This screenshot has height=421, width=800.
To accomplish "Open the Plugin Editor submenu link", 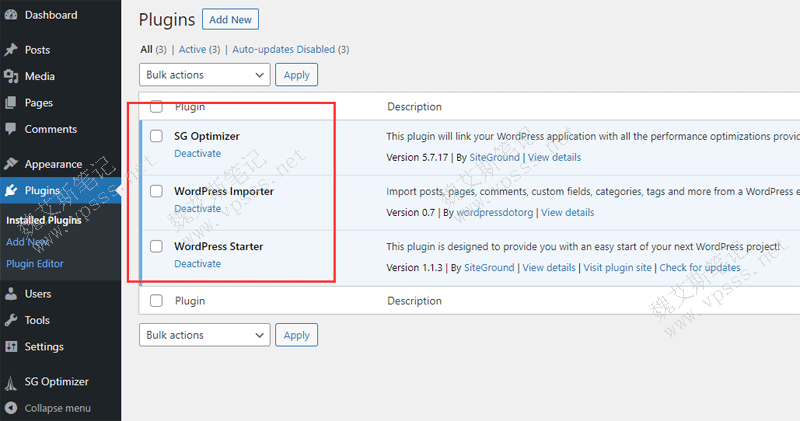I will coord(35,264).
